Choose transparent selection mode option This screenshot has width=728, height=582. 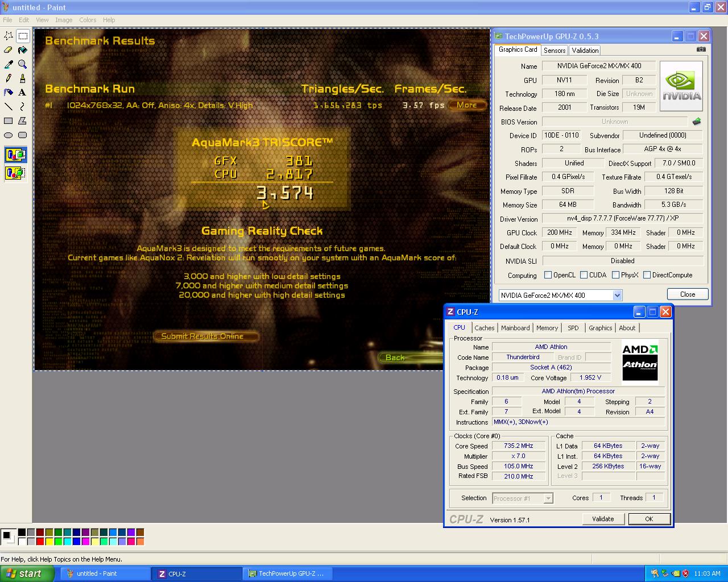15,172
